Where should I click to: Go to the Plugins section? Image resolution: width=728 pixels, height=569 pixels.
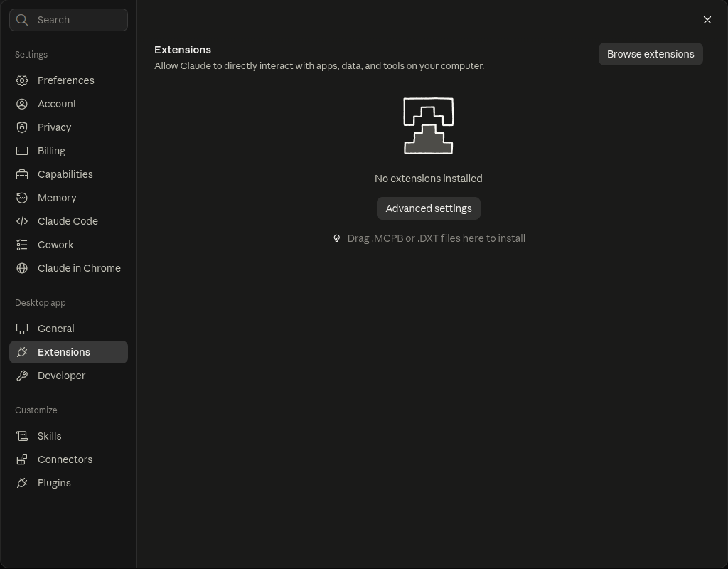(69, 483)
